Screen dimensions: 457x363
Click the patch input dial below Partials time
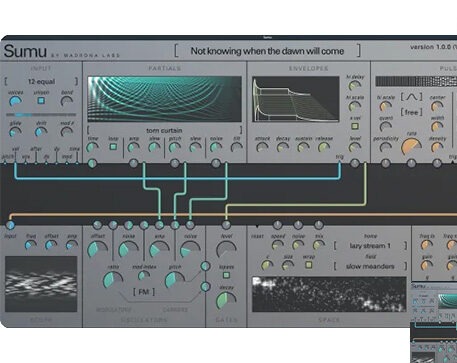tap(92, 163)
